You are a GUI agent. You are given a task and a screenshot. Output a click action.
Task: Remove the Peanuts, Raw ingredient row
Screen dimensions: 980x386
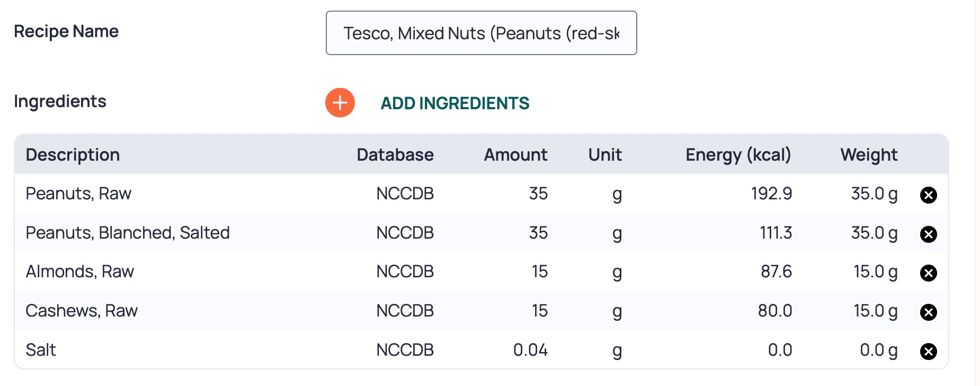[x=928, y=195]
